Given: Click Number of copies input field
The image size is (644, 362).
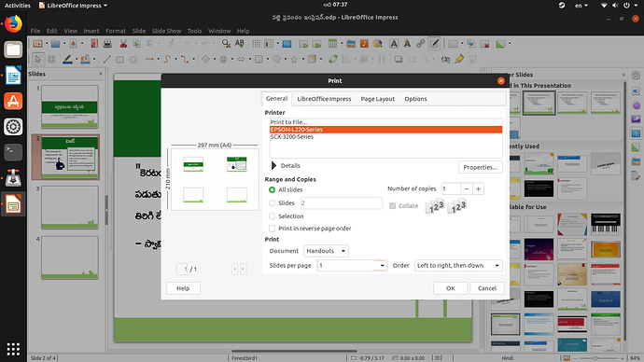Looking at the screenshot, I should [451, 188].
